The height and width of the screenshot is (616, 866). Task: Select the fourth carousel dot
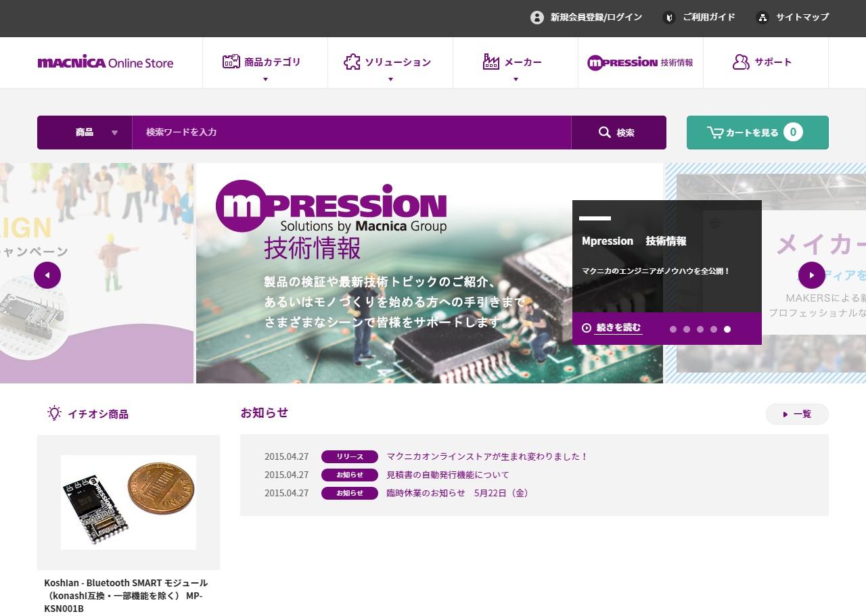coord(714,329)
